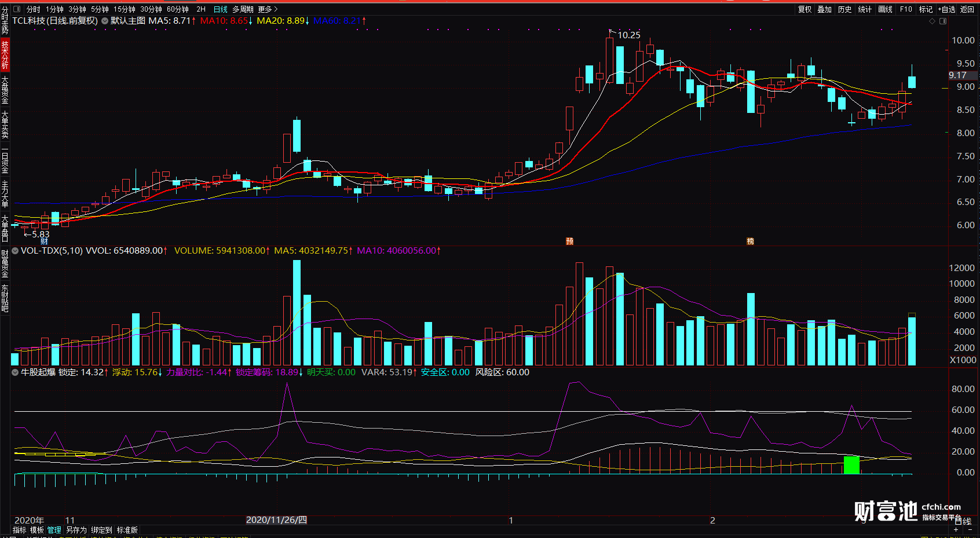Click the 2020/11/26/四 date marker
This screenshot has height=538, width=980.
tap(276, 520)
